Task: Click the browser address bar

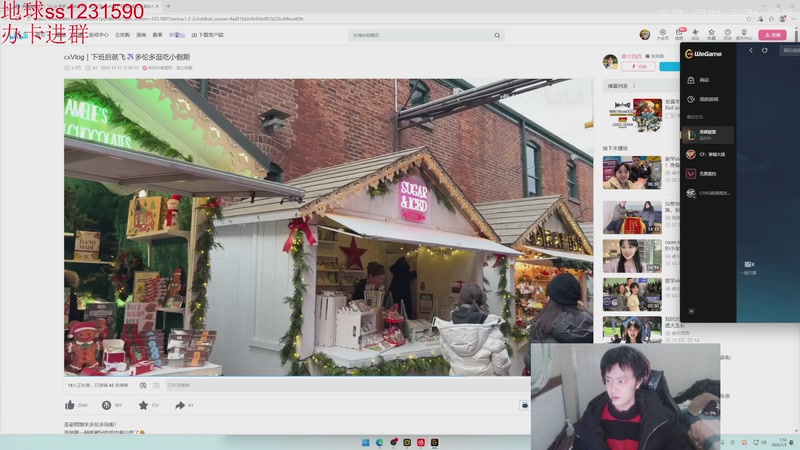Action: click(x=388, y=19)
